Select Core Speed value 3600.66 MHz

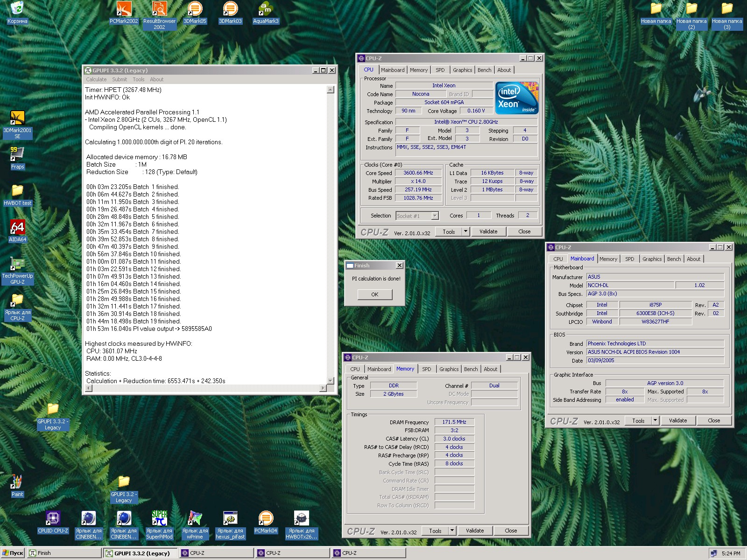tap(418, 173)
